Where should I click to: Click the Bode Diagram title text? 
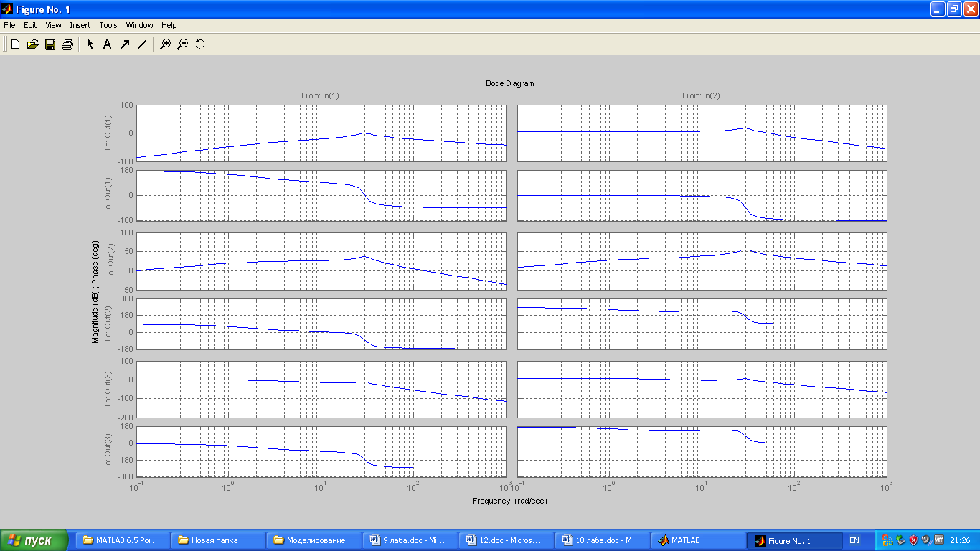(x=510, y=83)
